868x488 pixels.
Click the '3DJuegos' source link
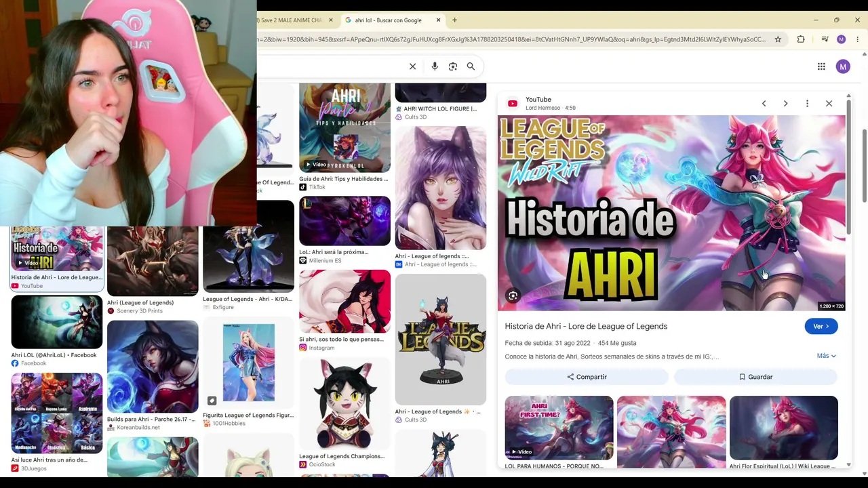tap(34, 468)
